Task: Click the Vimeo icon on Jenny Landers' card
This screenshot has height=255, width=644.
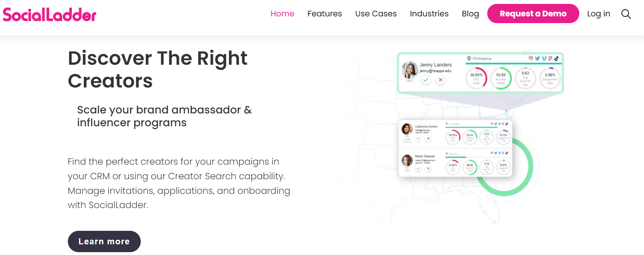Action: tap(544, 58)
